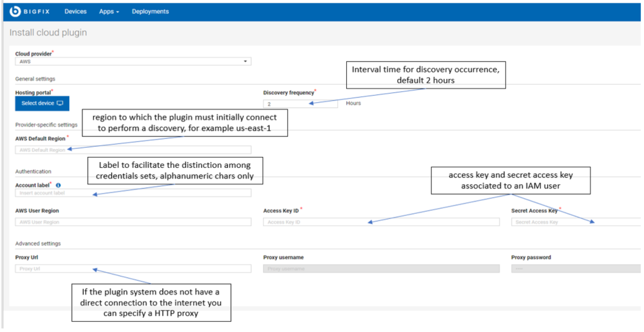Click the Access Key ID input

(382, 222)
